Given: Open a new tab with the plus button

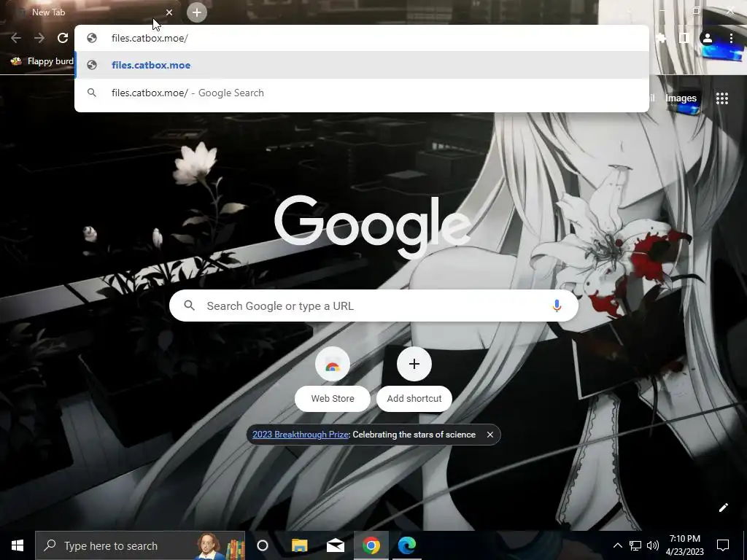Looking at the screenshot, I should [x=197, y=12].
